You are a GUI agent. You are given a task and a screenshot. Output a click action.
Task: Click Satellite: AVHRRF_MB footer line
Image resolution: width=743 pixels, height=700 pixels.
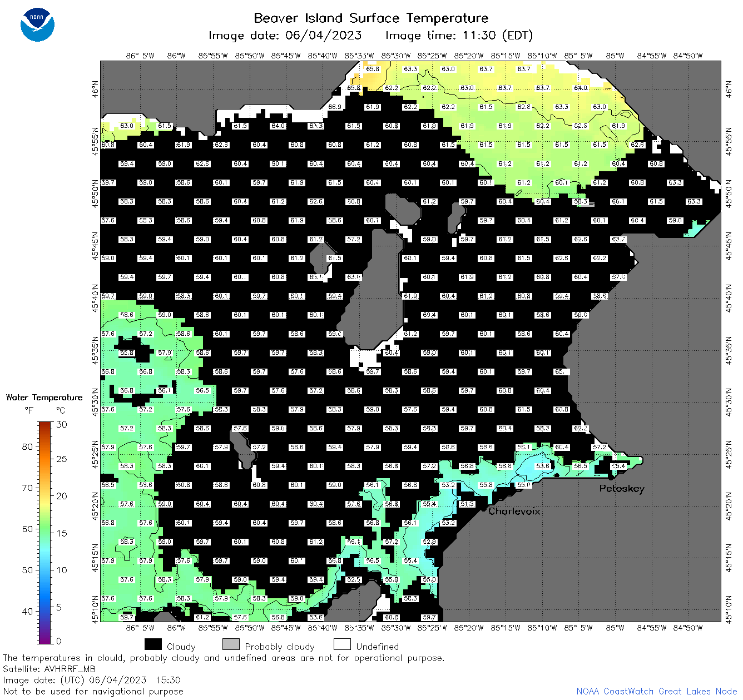49,669
